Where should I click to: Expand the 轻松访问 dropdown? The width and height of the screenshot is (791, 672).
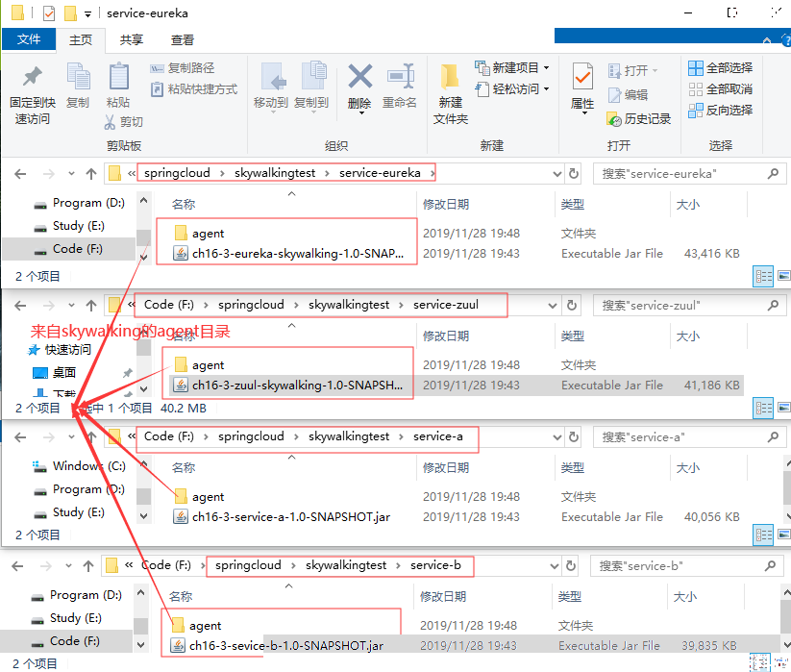(x=546, y=88)
